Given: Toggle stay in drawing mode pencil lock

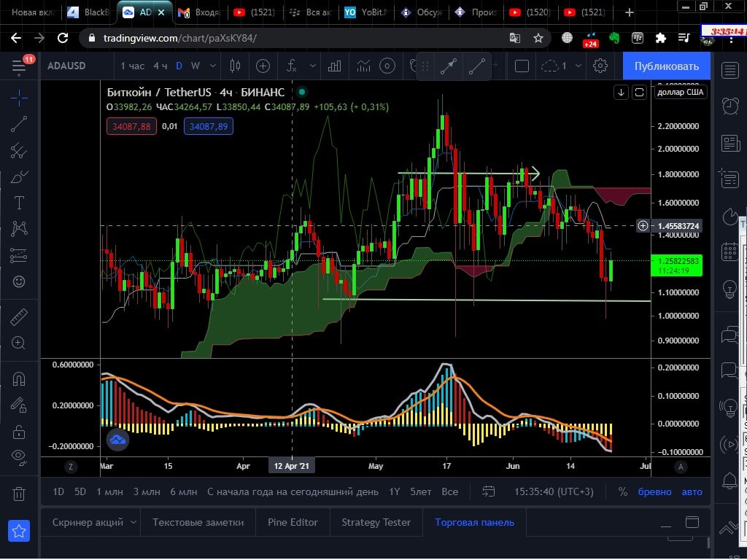Looking at the screenshot, I should [19, 405].
